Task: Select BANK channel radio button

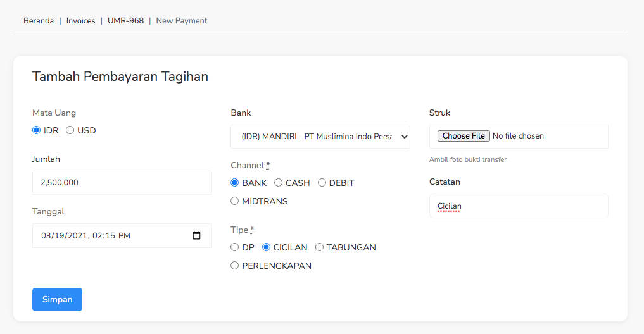Action: click(x=235, y=183)
